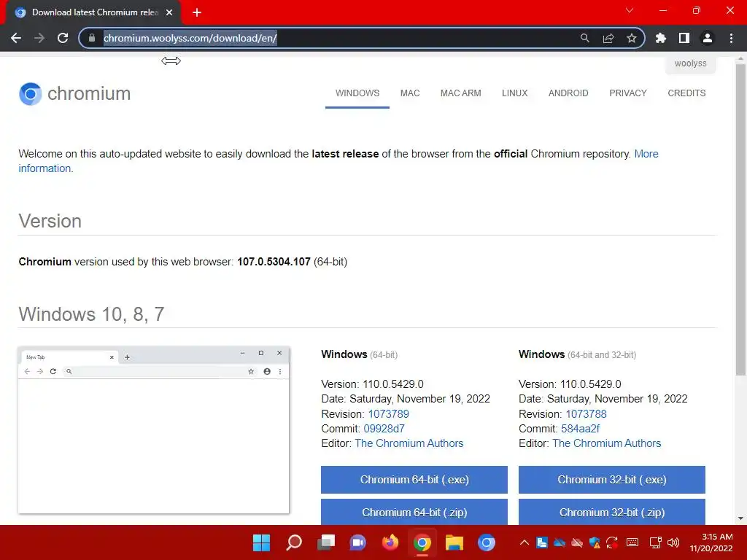Viewport: 747px width, 560px height.
Task: Switch to the MAC tab
Action: (x=410, y=93)
